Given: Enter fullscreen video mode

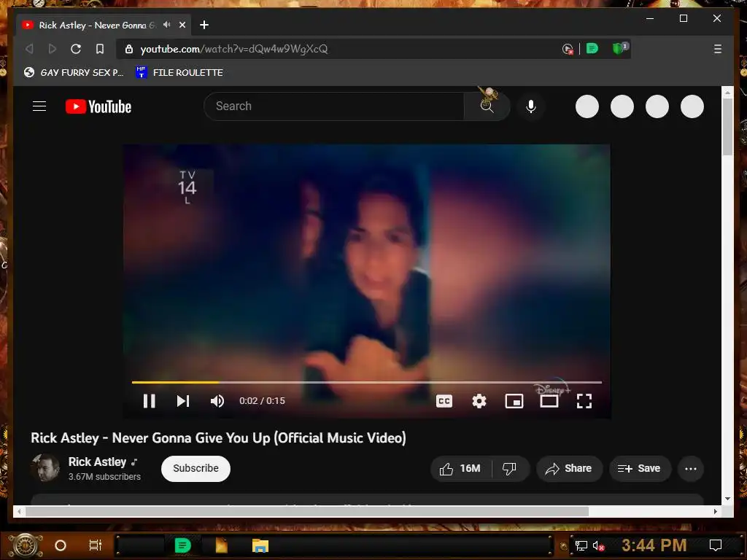Looking at the screenshot, I should point(584,401).
